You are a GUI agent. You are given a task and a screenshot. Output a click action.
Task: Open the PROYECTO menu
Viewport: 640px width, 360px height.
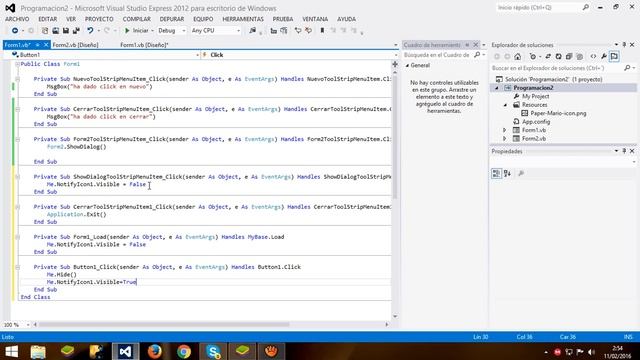point(99,19)
